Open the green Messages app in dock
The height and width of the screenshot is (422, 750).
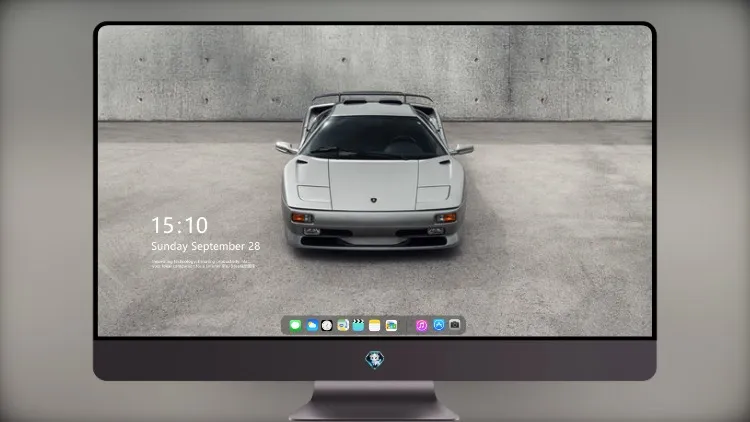[296, 325]
